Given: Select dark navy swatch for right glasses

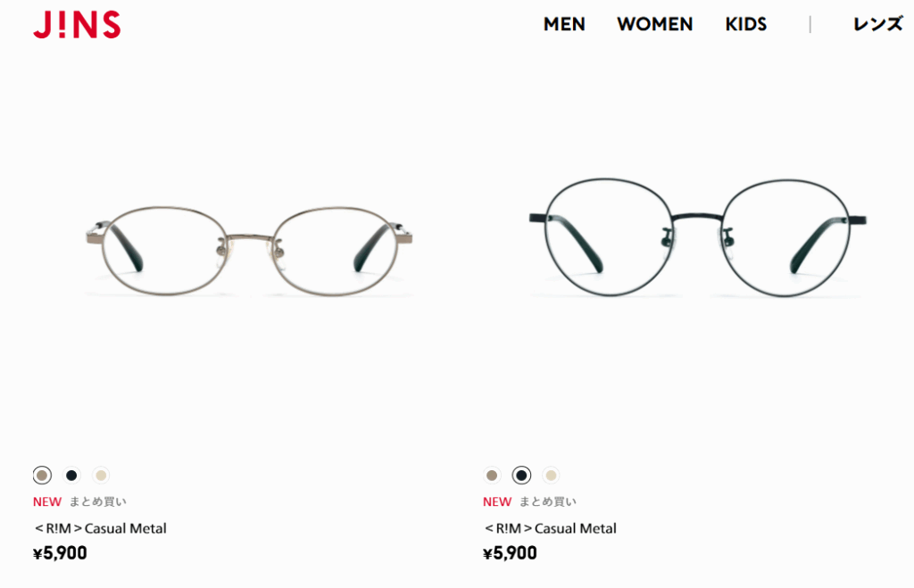Looking at the screenshot, I should [x=521, y=476].
